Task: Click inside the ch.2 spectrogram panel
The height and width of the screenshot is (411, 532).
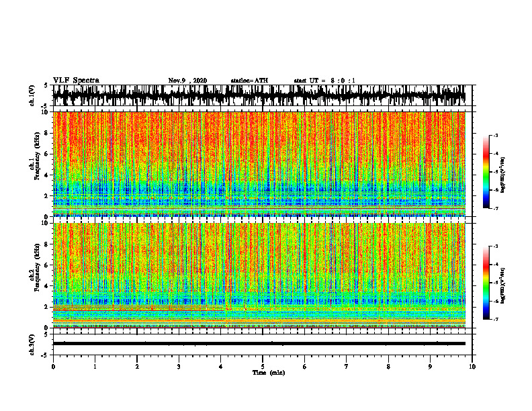Action: click(259, 275)
